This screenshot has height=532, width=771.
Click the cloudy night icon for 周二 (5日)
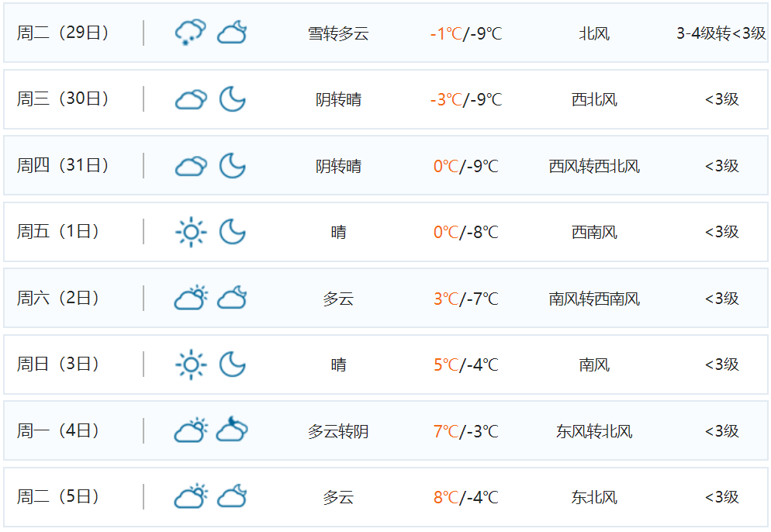[232, 497]
